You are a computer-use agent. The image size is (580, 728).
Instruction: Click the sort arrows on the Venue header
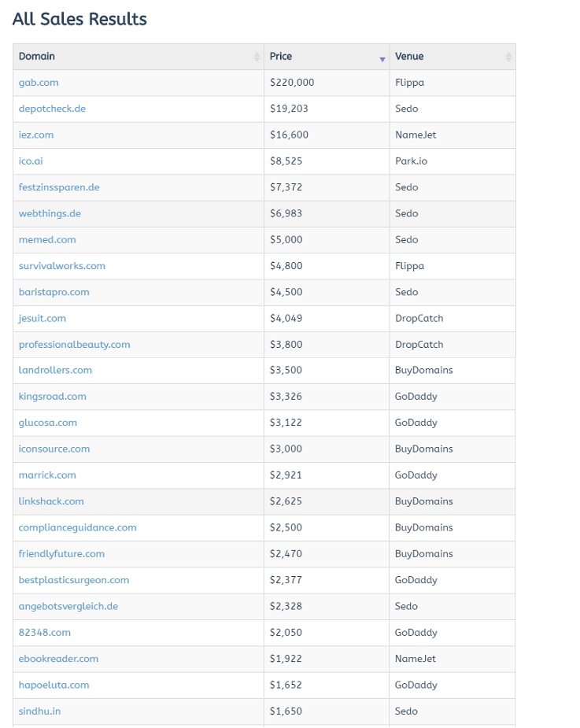tap(508, 57)
